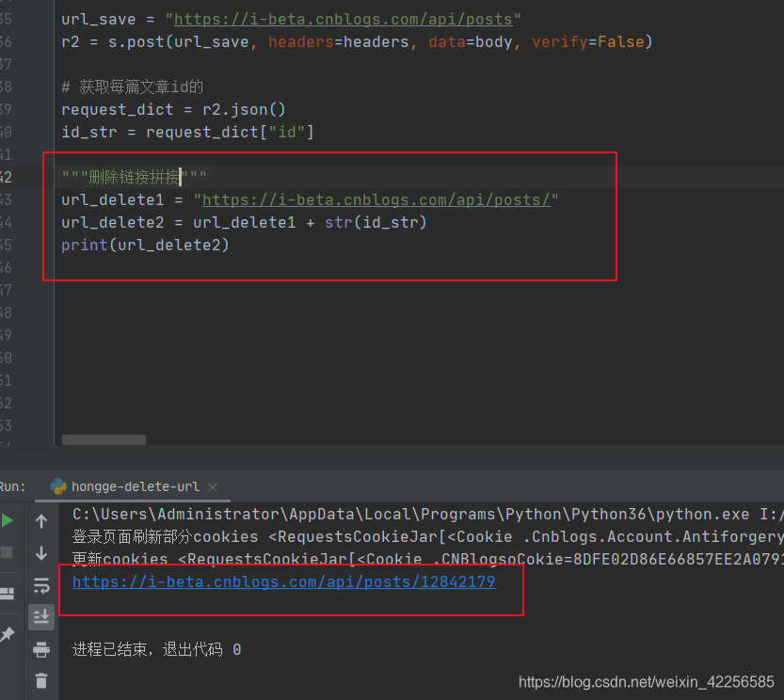Viewport: 784px width, 700px height.
Task: Click the 更新cookies output line
Action: pos(428,559)
